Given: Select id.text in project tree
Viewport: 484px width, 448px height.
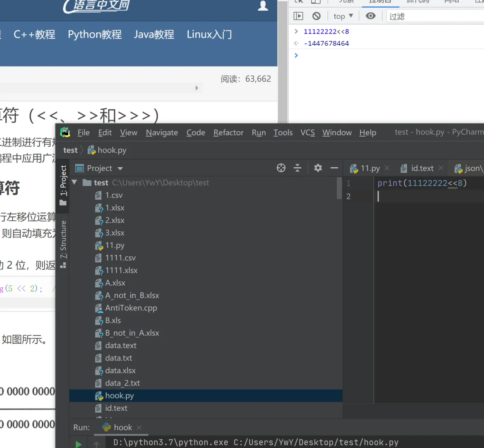Looking at the screenshot, I should click(206, 408).
